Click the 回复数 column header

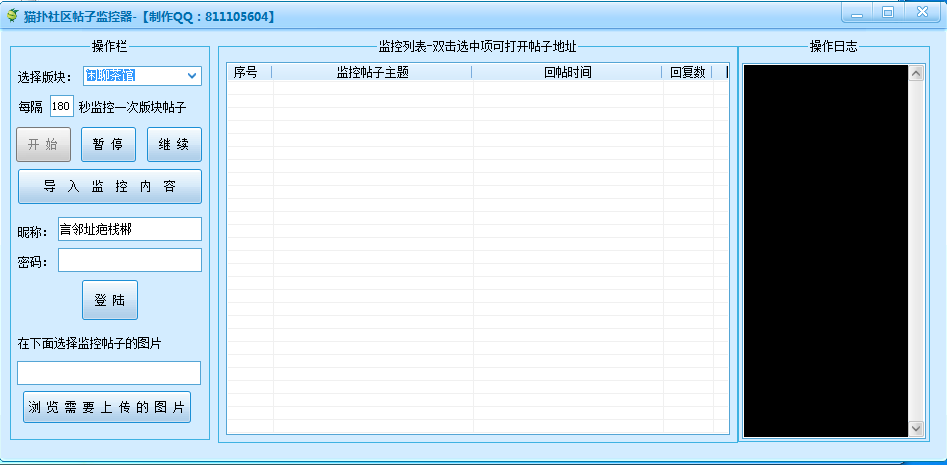(687, 72)
